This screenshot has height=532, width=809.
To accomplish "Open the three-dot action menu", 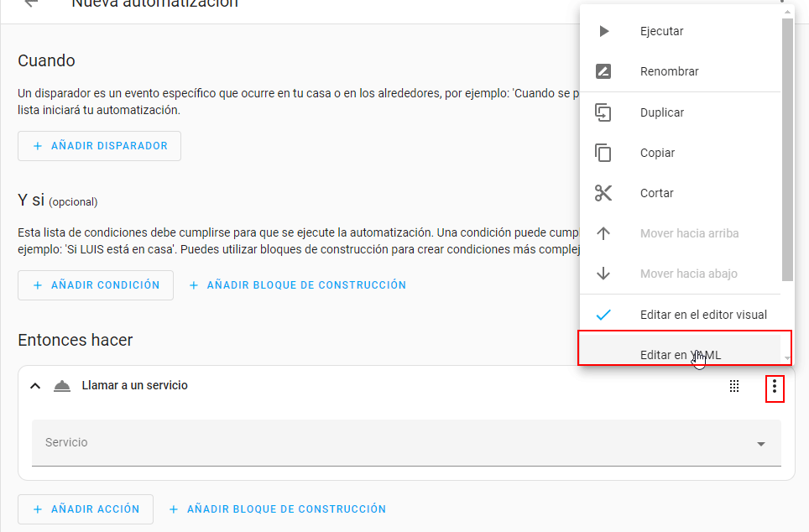I will (775, 387).
